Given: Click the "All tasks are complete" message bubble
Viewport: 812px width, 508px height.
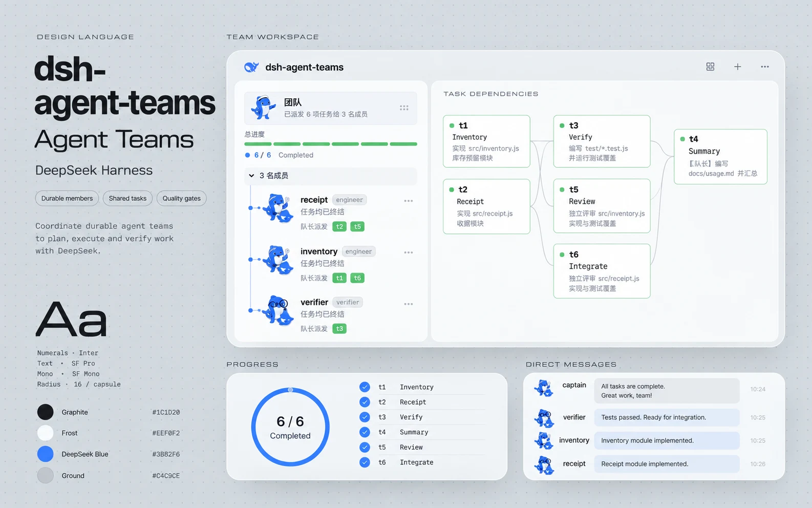Looking at the screenshot, I should [667, 391].
